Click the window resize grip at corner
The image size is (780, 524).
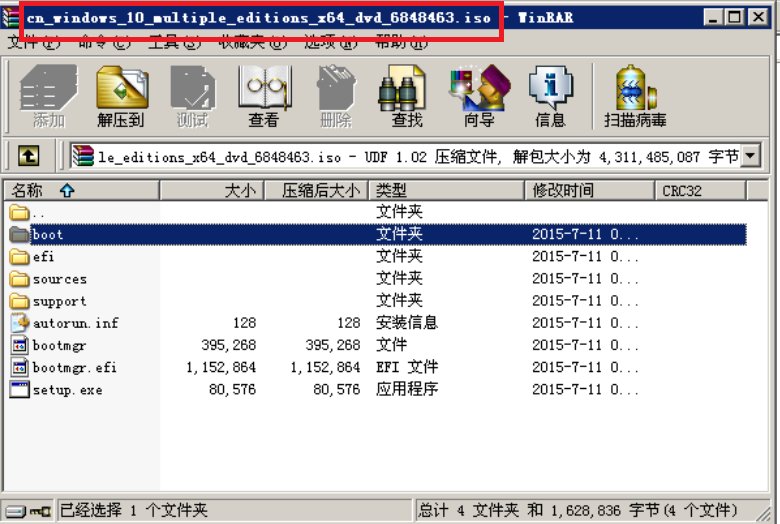(763, 514)
